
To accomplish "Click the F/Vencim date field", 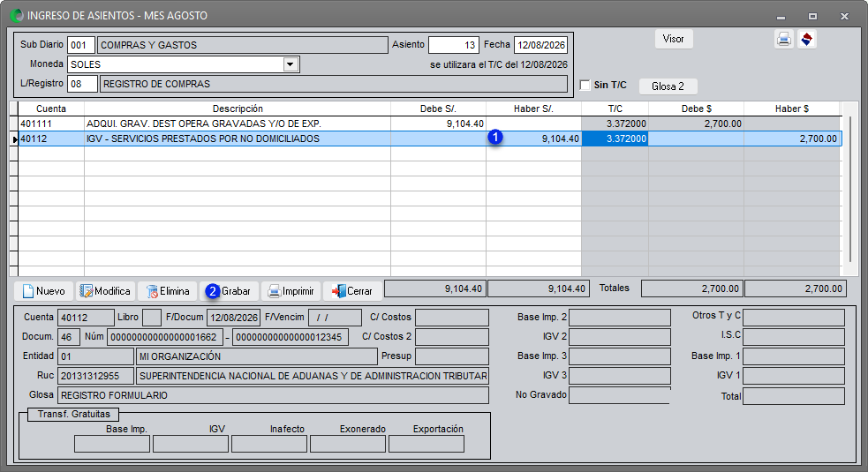I will coord(335,318).
